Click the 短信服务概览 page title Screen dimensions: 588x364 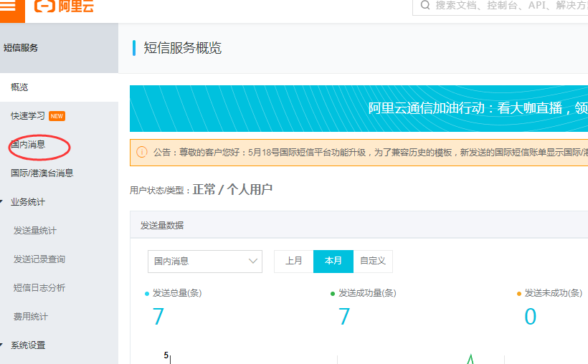[x=183, y=48]
